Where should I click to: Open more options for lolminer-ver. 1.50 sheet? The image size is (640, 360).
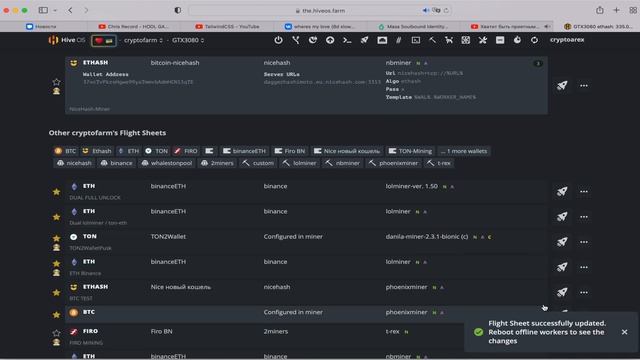(x=584, y=191)
